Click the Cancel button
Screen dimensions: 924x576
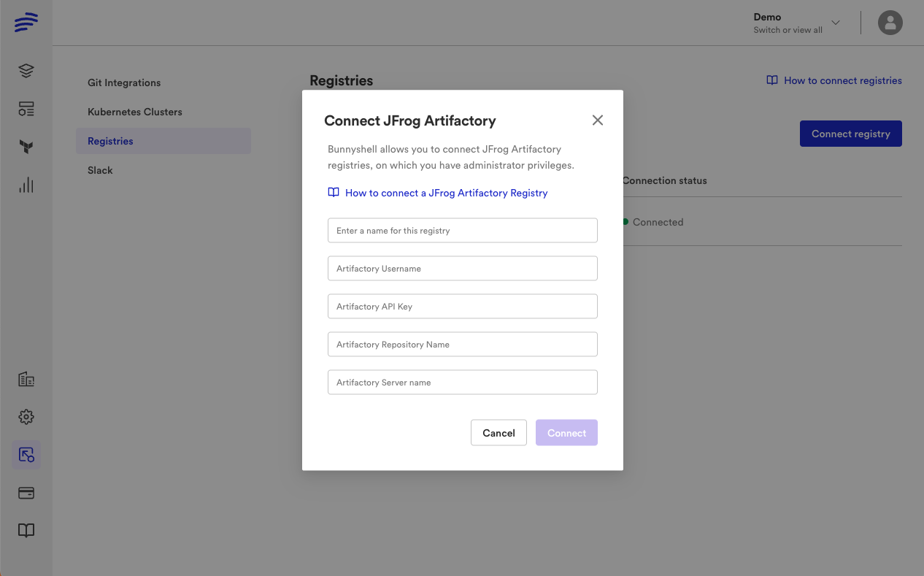(x=498, y=433)
